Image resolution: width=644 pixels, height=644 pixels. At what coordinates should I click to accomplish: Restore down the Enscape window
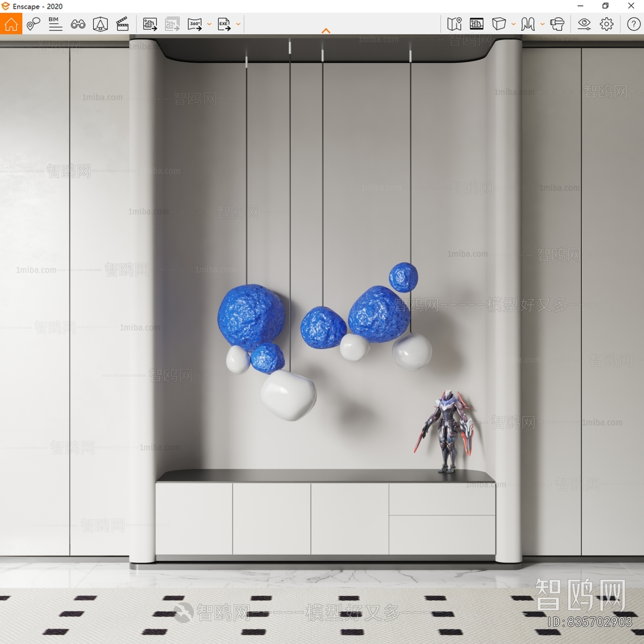pyautogui.click(x=605, y=6)
